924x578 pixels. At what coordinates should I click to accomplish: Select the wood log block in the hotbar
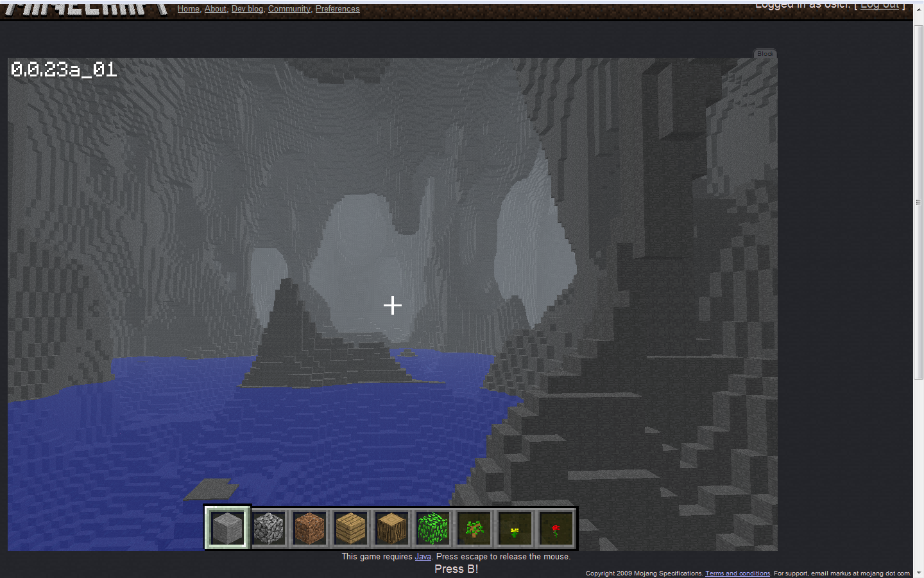(x=391, y=528)
